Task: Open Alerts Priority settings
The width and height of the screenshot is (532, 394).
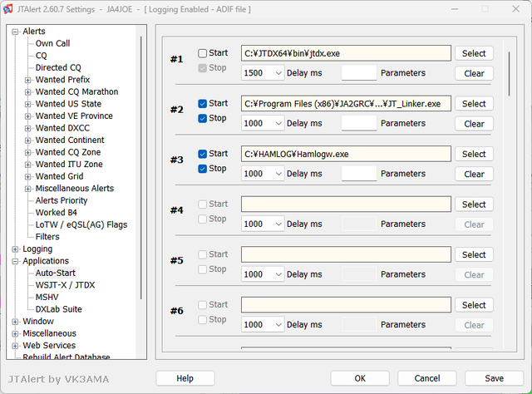Action: (62, 200)
